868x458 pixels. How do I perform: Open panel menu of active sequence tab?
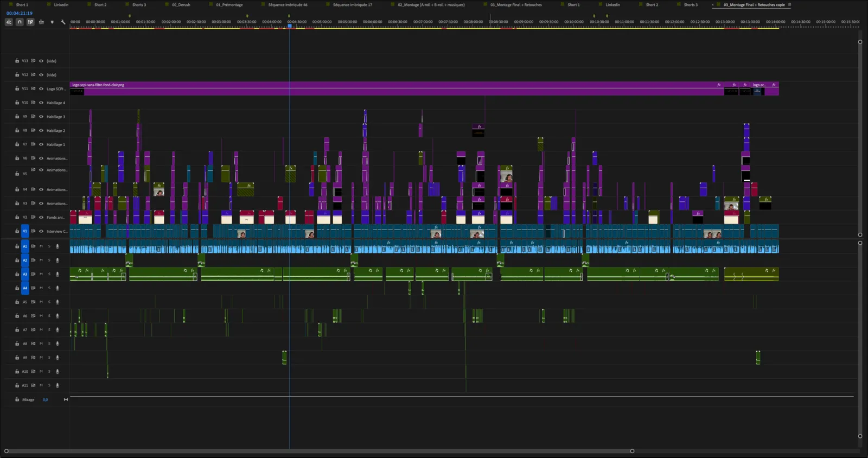coord(789,5)
